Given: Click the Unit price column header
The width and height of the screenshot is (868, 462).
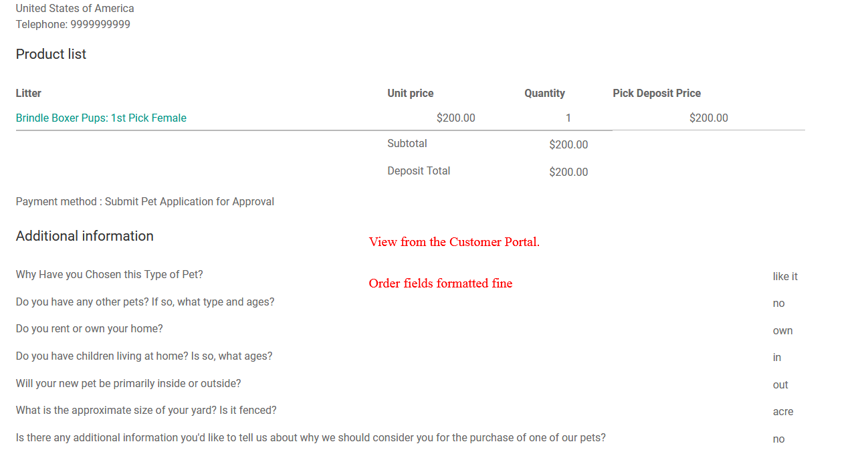Looking at the screenshot, I should 410,93.
